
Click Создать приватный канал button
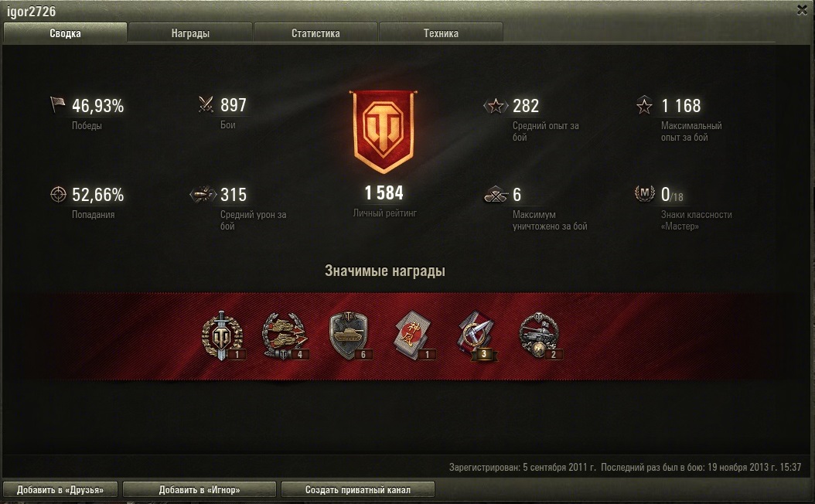click(357, 489)
